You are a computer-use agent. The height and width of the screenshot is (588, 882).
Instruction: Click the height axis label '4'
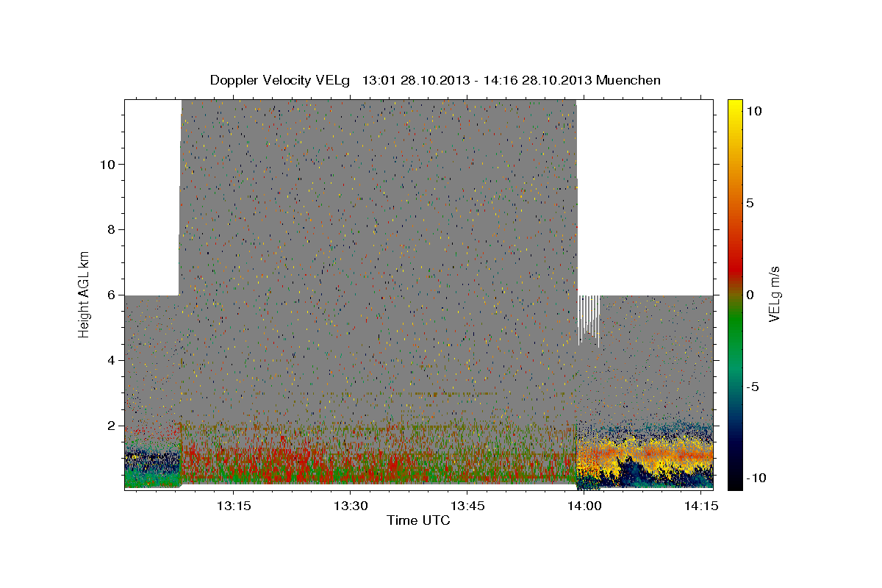[110, 360]
